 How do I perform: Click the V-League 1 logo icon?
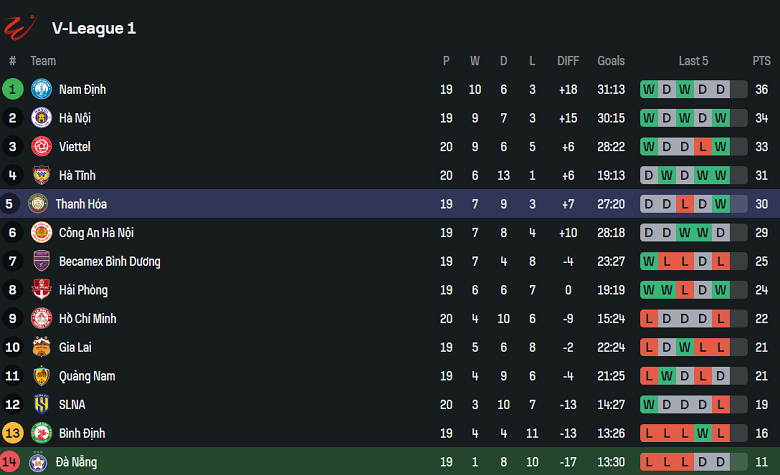(x=19, y=27)
